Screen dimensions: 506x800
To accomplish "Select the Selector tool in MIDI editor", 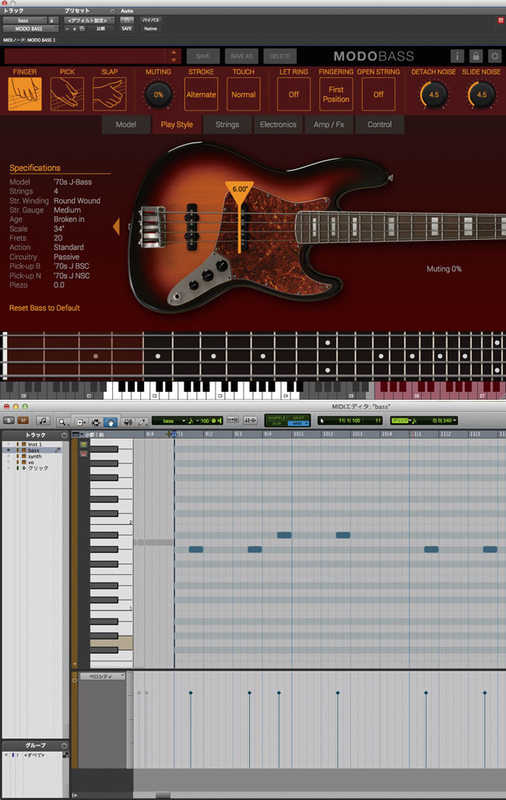I will [x=95, y=422].
